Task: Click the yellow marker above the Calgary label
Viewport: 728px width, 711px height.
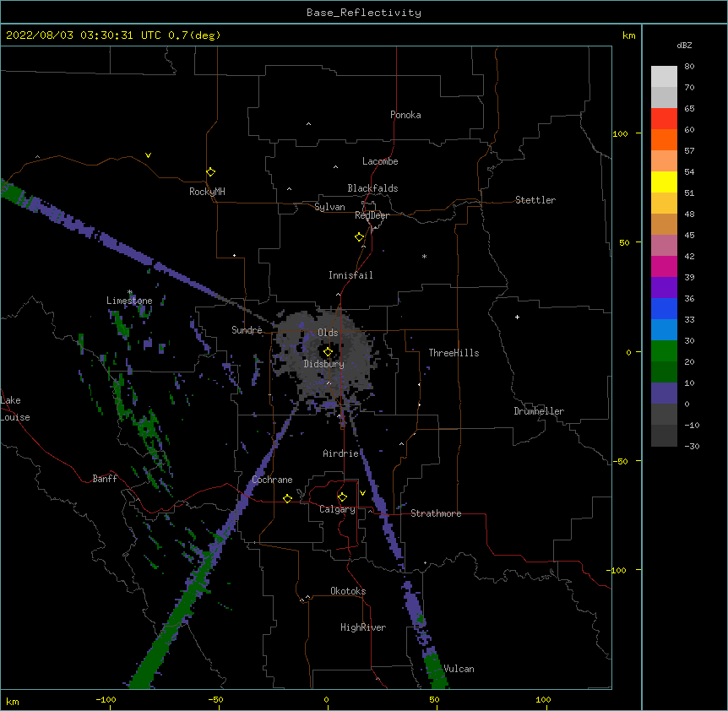Action: tap(342, 497)
